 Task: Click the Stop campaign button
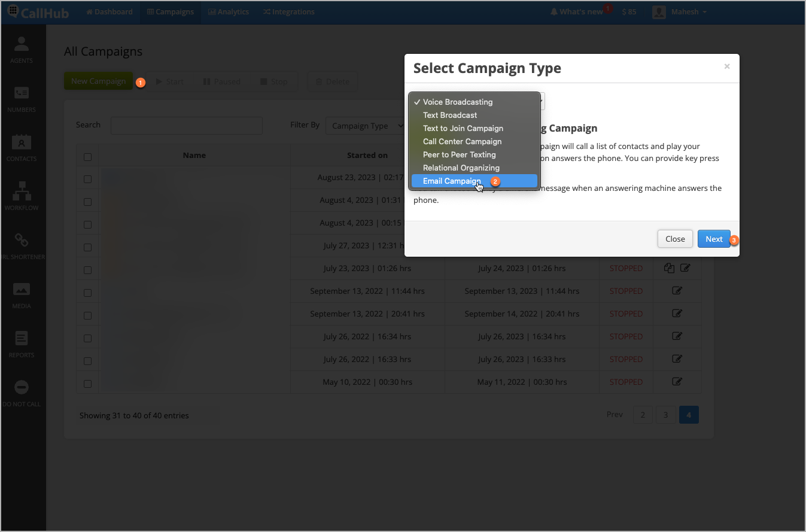[x=274, y=81]
